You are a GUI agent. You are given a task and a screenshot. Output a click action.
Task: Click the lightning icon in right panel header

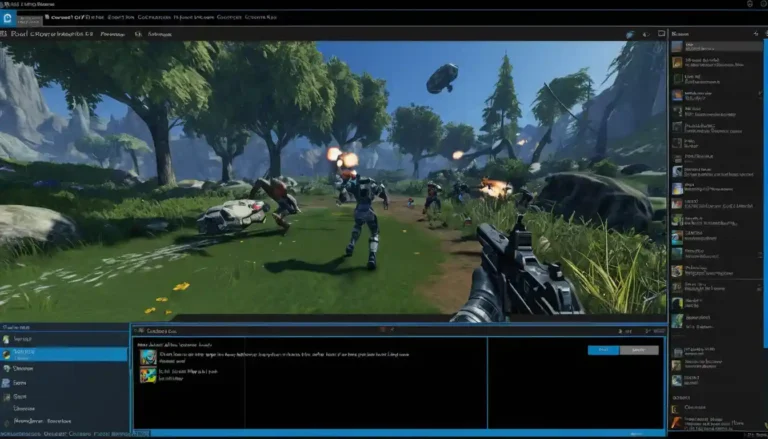(756, 33)
